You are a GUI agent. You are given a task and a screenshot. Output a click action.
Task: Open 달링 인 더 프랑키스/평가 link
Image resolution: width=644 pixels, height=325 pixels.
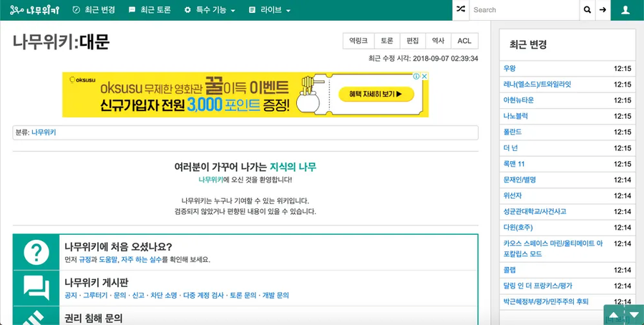tap(537, 286)
